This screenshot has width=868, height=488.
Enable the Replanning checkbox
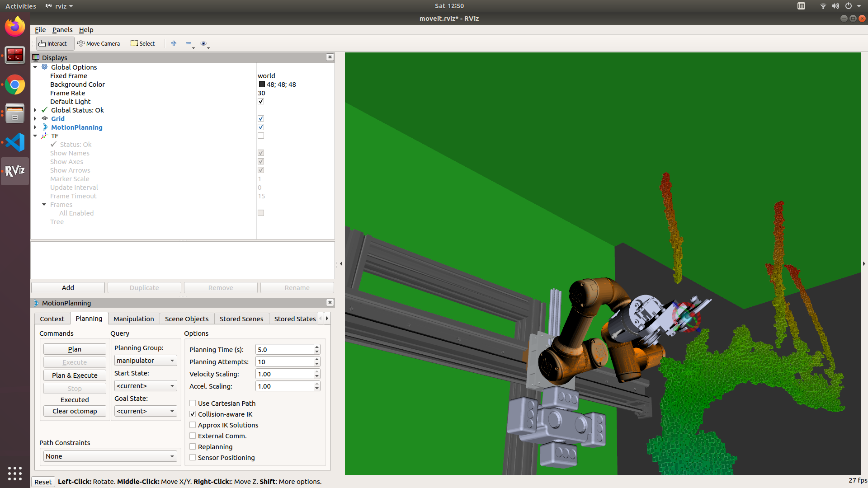tap(193, 446)
